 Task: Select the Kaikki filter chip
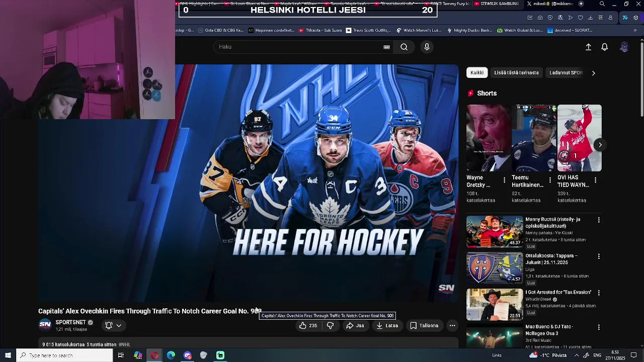pos(477,73)
